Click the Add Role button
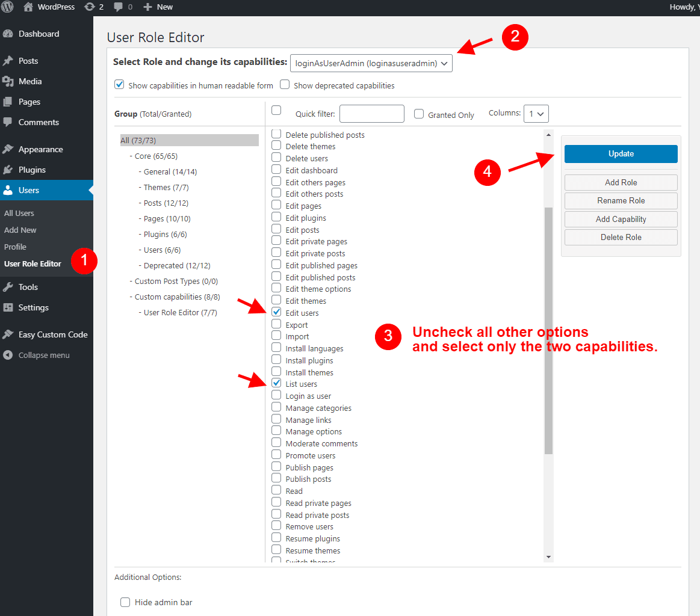The image size is (700, 616). click(x=621, y=182)
